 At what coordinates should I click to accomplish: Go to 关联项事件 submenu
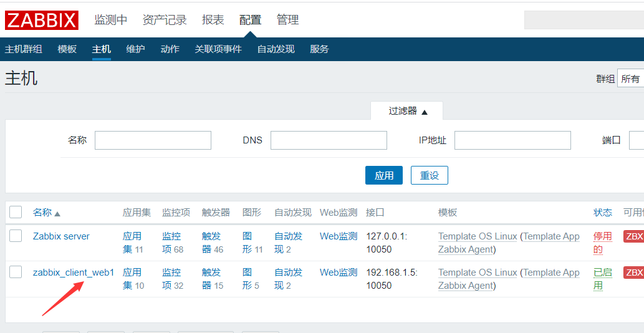click(218, 49)
